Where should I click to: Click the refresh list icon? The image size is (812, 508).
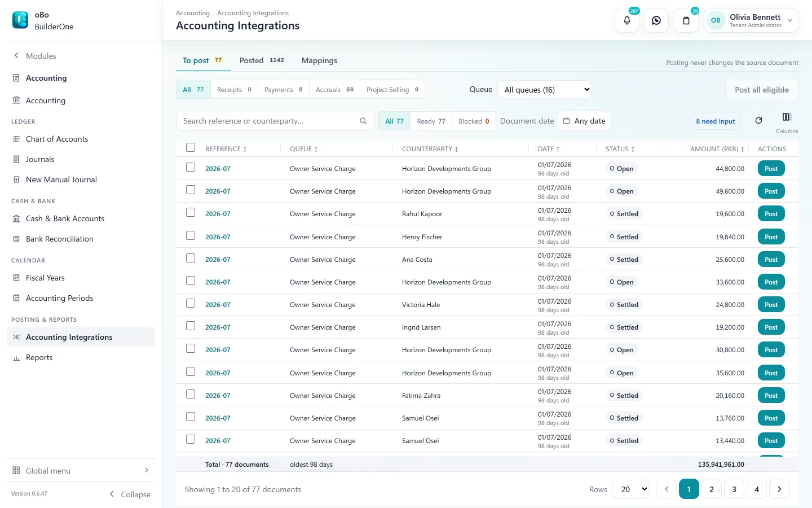[758, 120]
